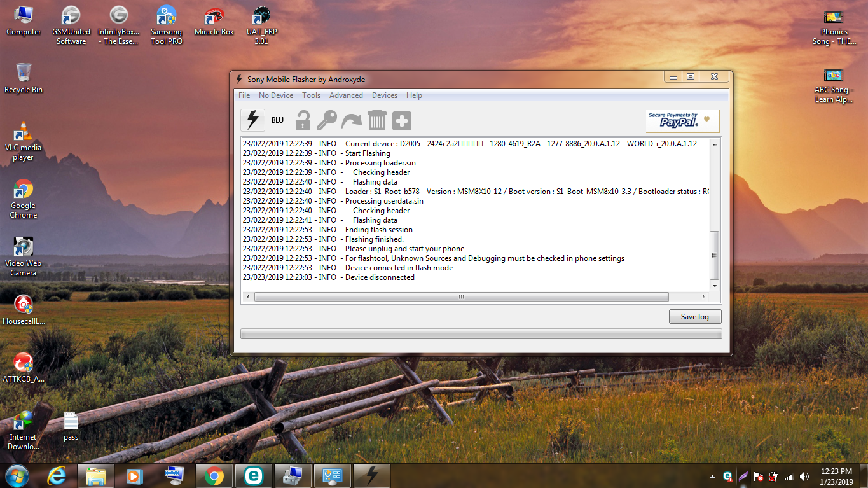Select the 'Processing userdata.sin' log line

tap(333, 201)
